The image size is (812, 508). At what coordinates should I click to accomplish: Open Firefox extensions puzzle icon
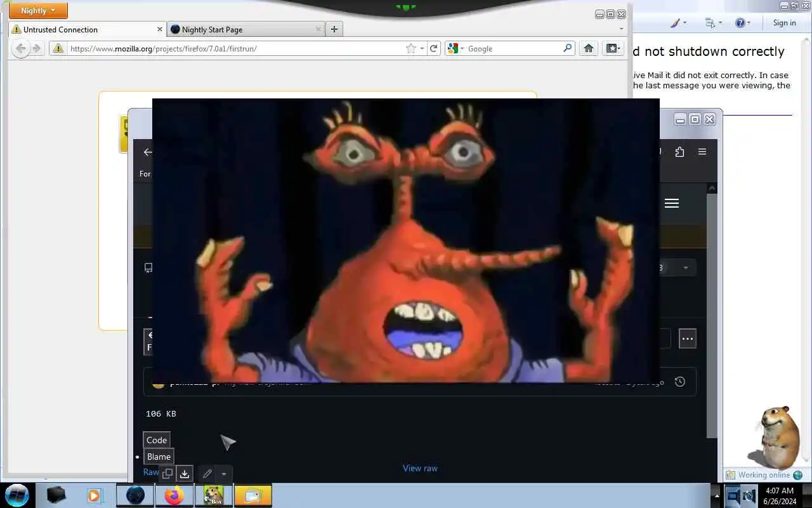(x=679, y=152)
